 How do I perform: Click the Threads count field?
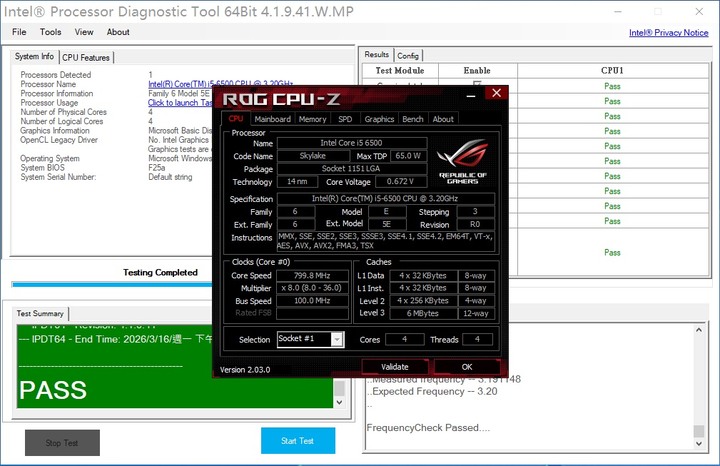tap(478, 339)
